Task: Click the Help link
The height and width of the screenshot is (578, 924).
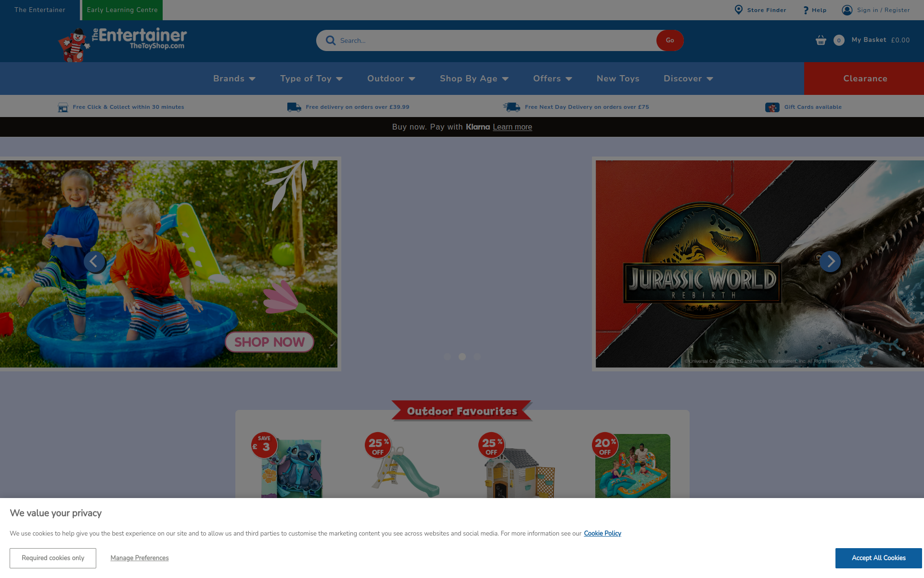Action: click(819, 10)
